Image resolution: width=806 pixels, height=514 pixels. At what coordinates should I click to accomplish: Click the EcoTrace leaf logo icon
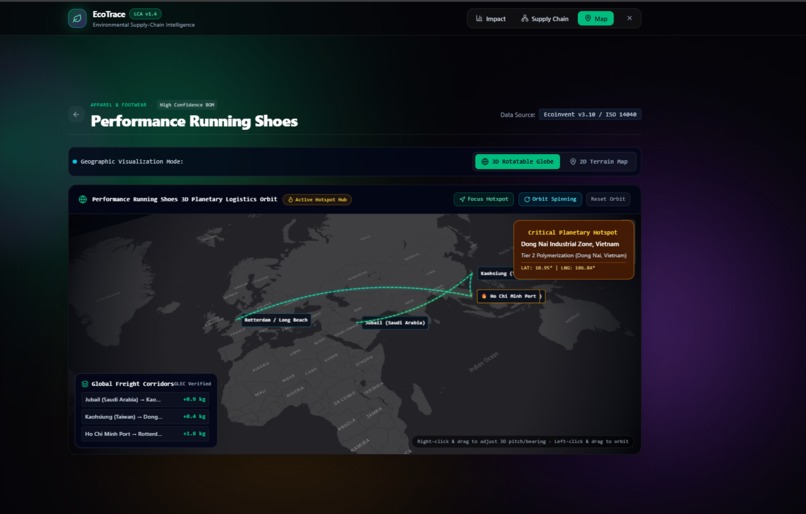[77, 19]
